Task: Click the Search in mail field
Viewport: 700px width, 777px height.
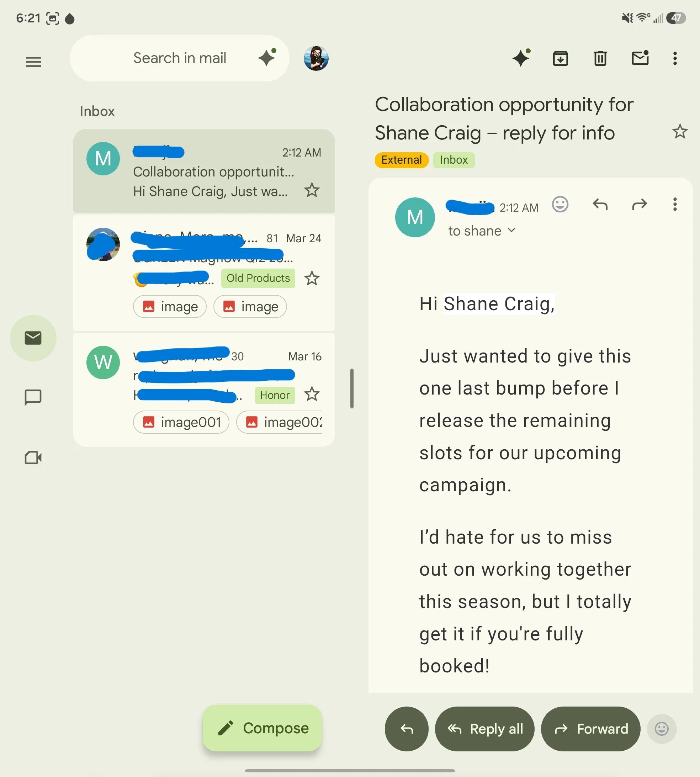Action: pyautogui.click(x=179, y=58)
